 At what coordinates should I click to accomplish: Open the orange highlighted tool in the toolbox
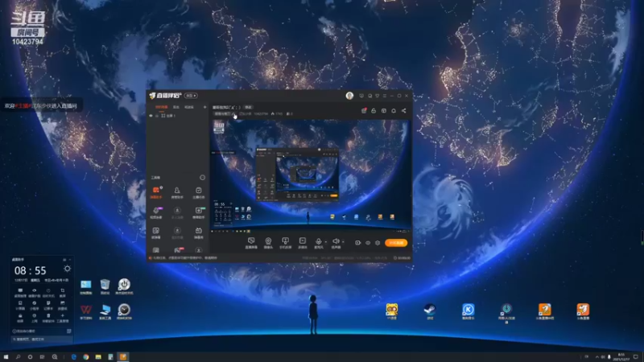pos(156,192)
